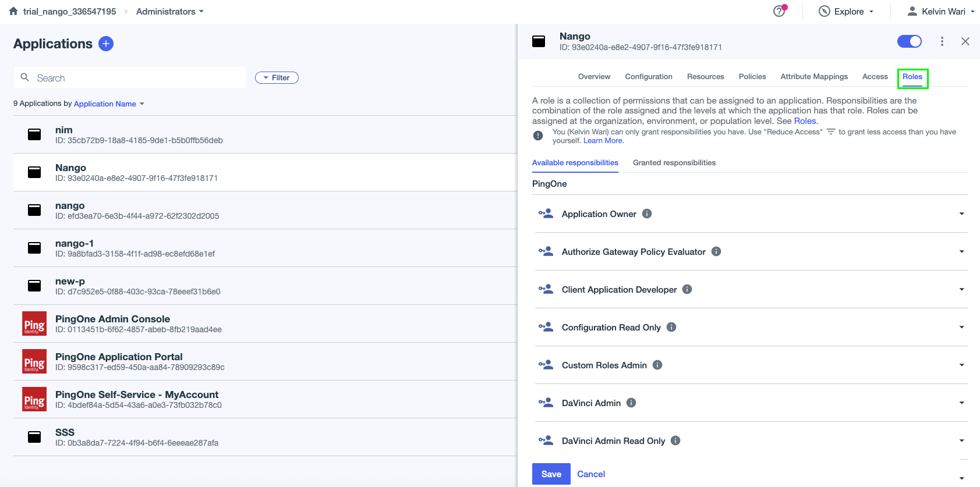Click the user avatar icon for Kelvin Wari
This screenshot has height=487, width=980.
tap(912, 11)
